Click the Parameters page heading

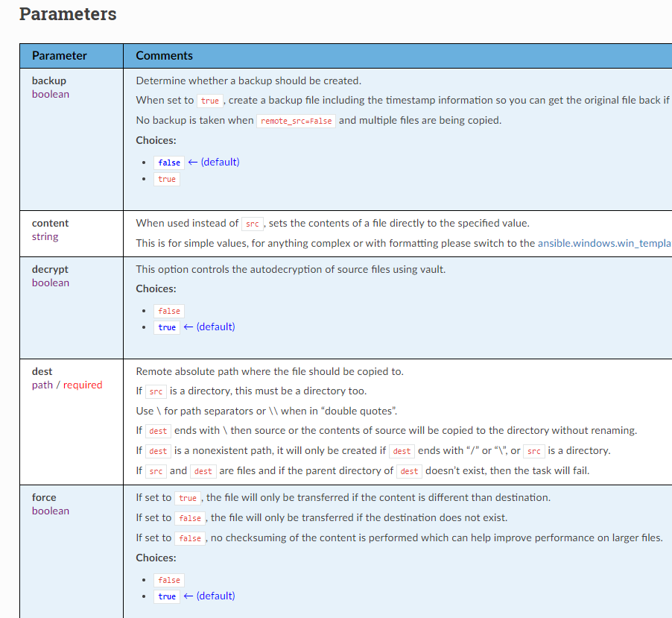click(68, 14)
